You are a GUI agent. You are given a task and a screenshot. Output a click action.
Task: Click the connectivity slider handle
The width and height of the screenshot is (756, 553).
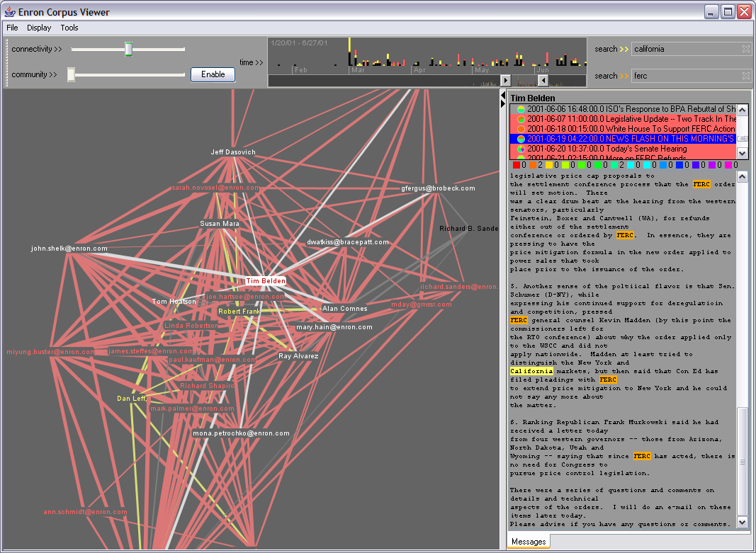coord(128,49)
